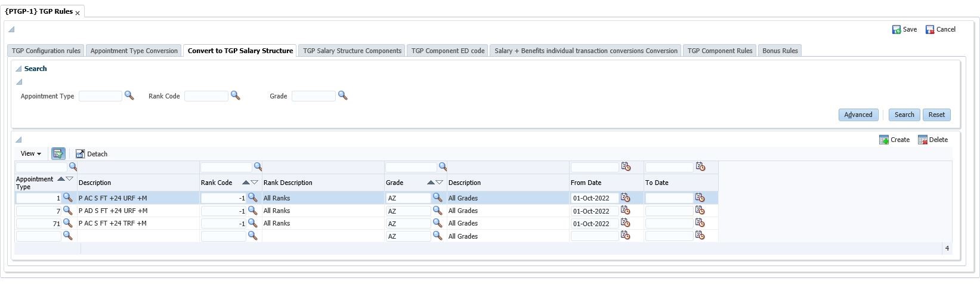Open From Date calendar in Appointment Type 71 row

click(625, 223)
